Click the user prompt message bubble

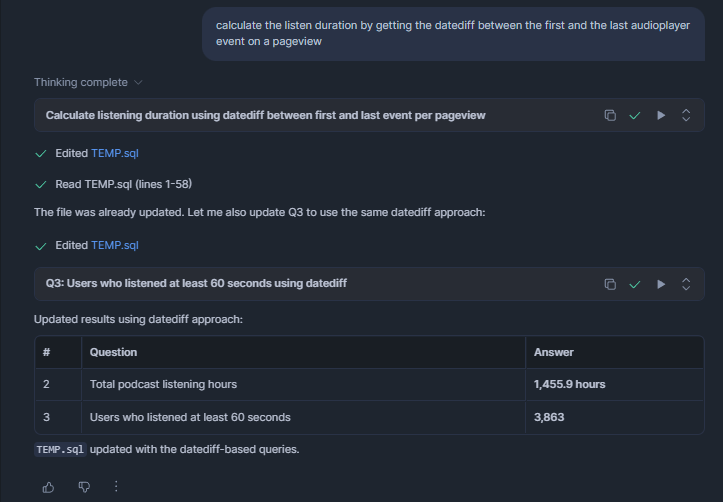coord(452,33)
